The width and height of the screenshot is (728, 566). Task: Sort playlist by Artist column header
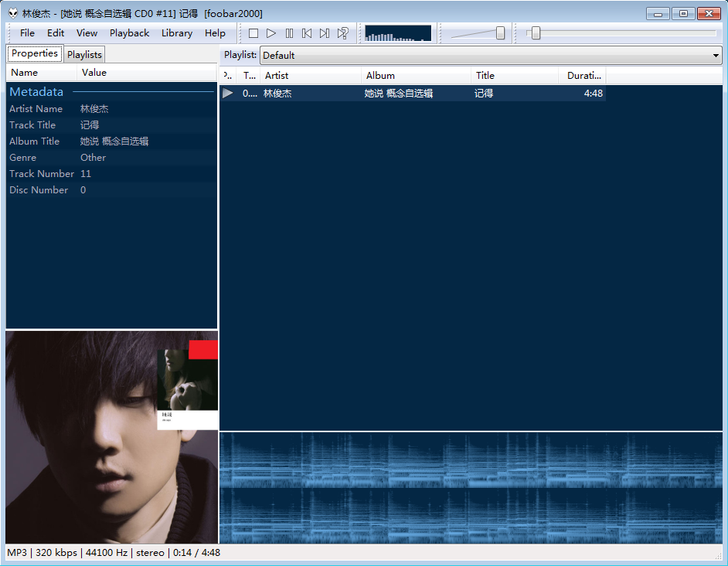coord(309,76)
